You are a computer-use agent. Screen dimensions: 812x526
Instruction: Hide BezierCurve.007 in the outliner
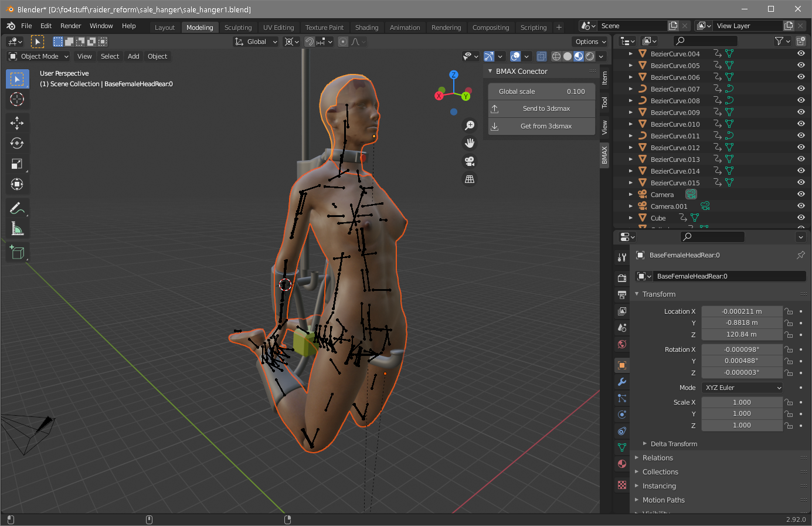(801, 89)
